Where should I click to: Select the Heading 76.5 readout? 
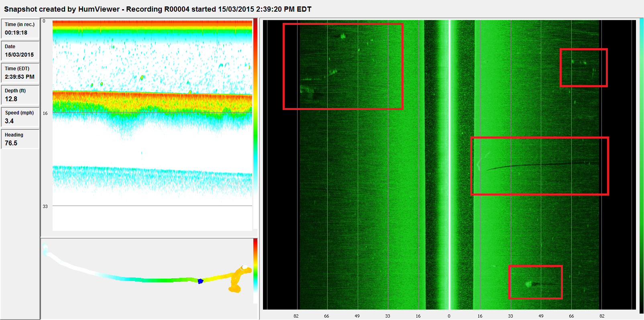coord(20,139)
